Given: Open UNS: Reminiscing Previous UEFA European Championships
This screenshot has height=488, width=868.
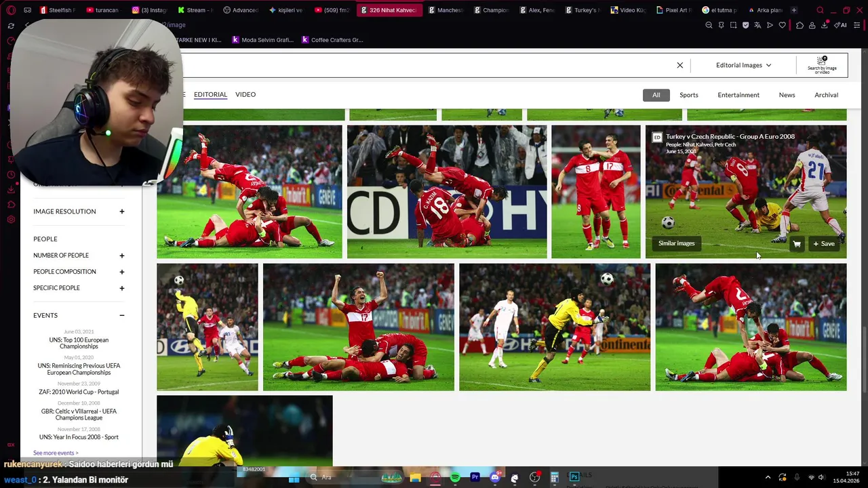Looking at the screenshot, I should click(x=79, y=369).
